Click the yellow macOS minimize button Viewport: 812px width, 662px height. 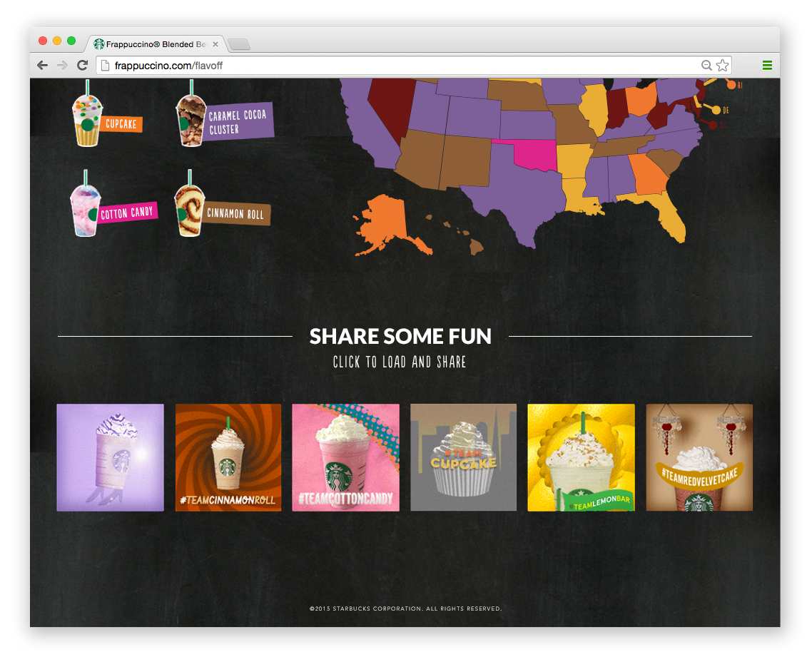coord(57,41)
